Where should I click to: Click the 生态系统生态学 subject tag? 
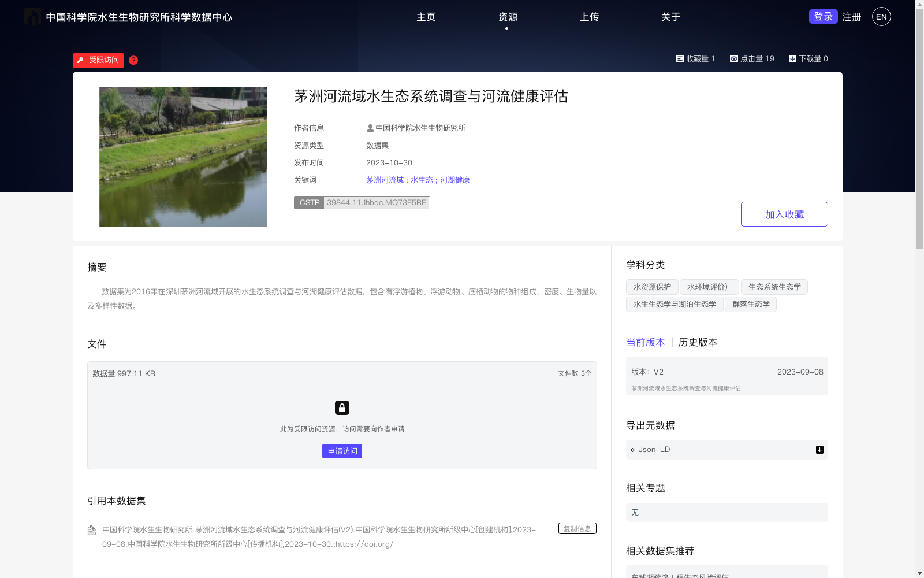click(774, 287)
